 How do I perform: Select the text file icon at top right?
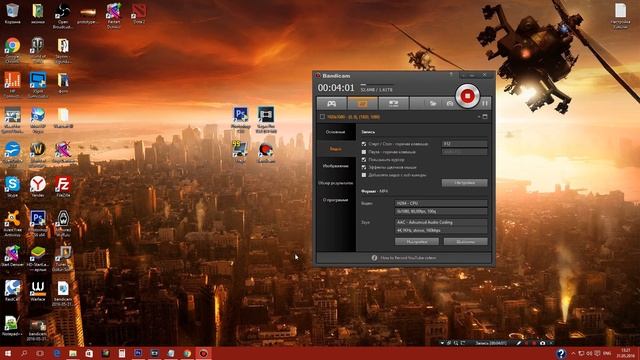click(620, 16)
